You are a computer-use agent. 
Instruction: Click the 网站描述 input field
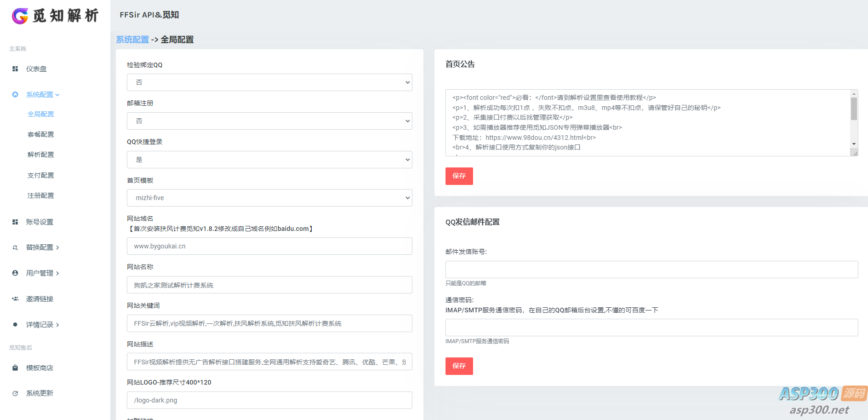click(x=269, y=362)
